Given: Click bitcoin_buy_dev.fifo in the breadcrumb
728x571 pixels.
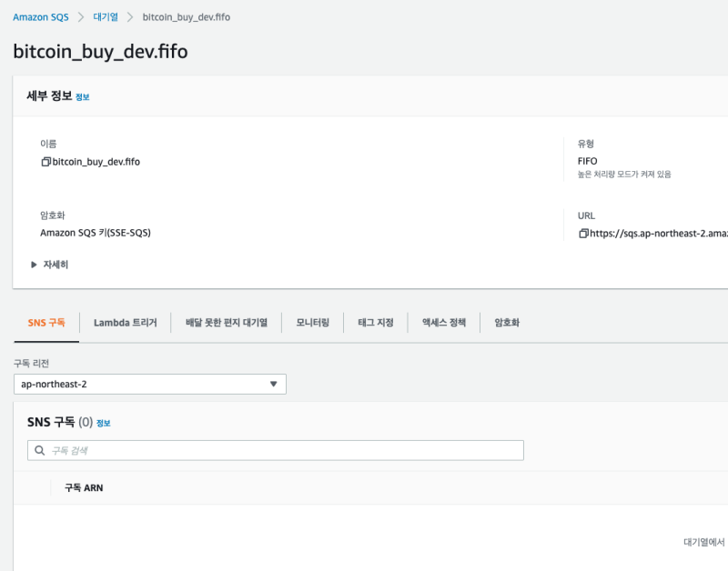Looking at the screenshot, I should pyautogui.click(x=187, y=17).
